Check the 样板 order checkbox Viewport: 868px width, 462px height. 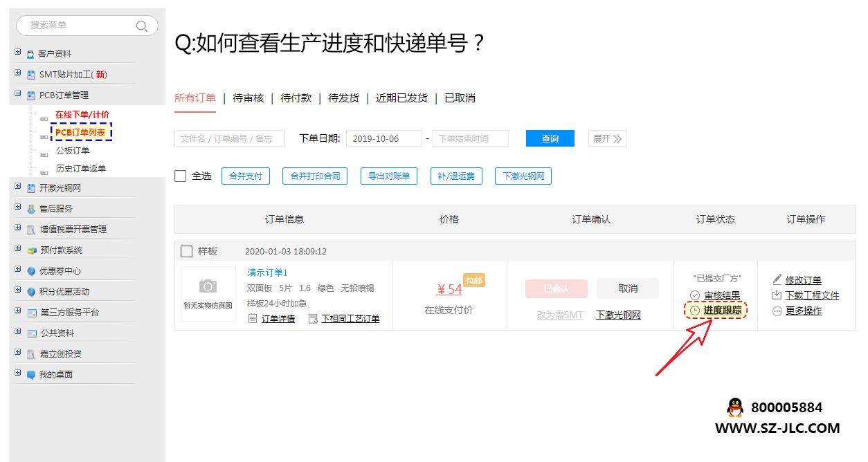pyautogui.click(x=186, y=251)
